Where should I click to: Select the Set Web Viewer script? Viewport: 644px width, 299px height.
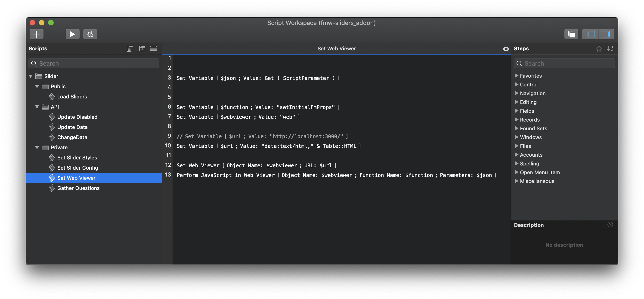94,178
